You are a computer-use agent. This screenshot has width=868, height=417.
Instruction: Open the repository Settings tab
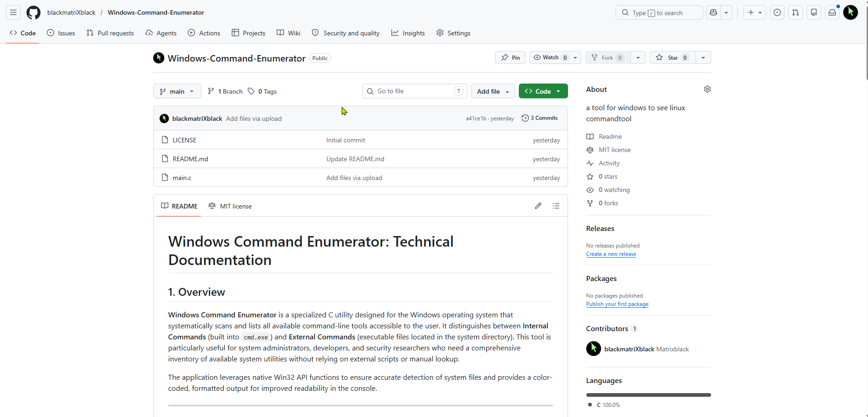(x=453, y=33)
